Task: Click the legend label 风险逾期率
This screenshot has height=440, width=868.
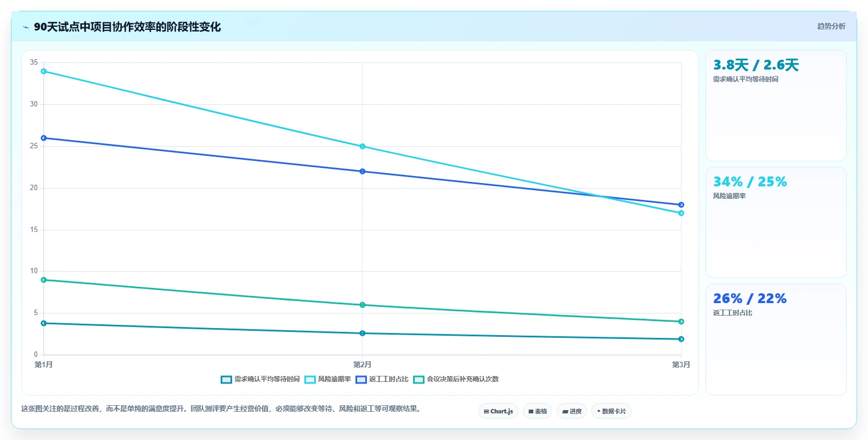Action: (334, 379)
